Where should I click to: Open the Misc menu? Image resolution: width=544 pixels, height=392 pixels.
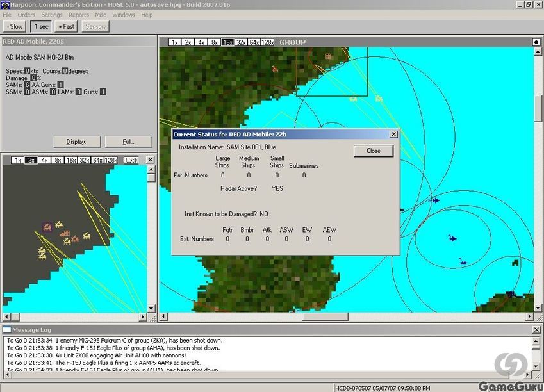point(100,15)
